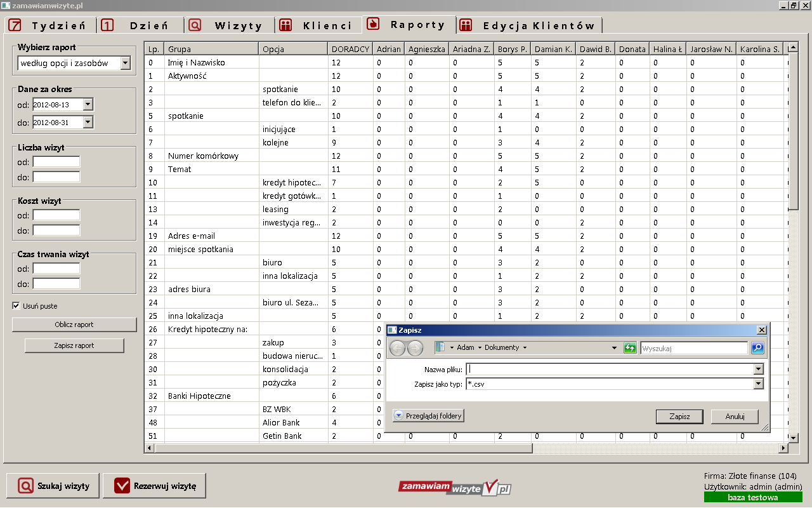
Task: Uncheck the Usuń puste checkbox
Action: [16, 306]
